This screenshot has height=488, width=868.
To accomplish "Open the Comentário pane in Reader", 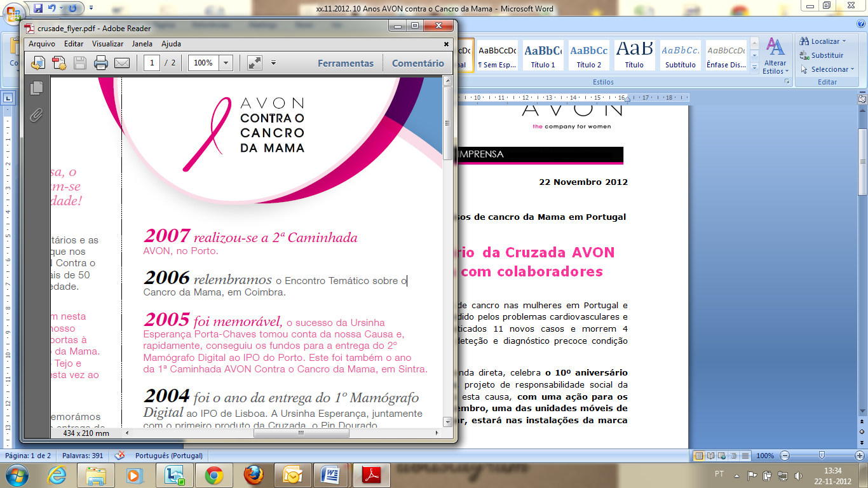I will click(x=418, y=63).
